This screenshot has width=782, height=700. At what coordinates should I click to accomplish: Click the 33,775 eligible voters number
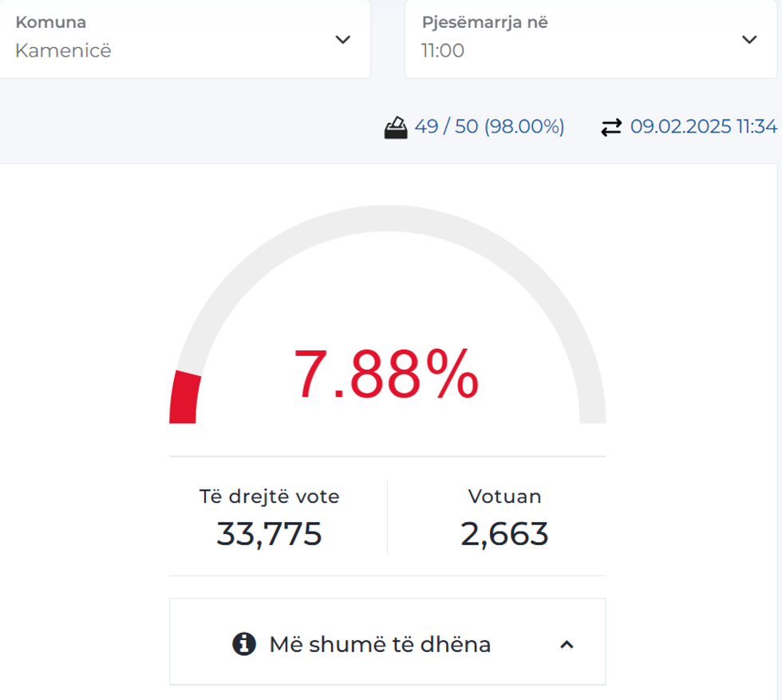coord(269,533)
